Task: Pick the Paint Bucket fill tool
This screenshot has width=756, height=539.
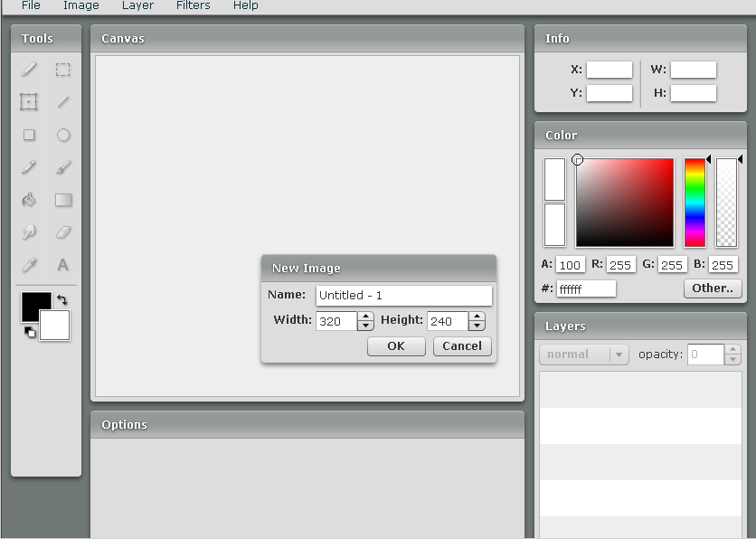Action: 29,200
